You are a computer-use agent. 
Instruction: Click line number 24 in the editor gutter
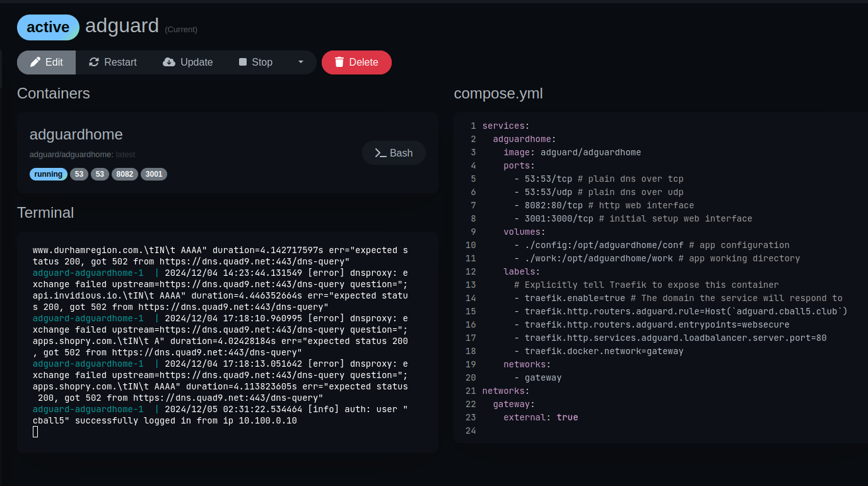click(x=471, y=430)
